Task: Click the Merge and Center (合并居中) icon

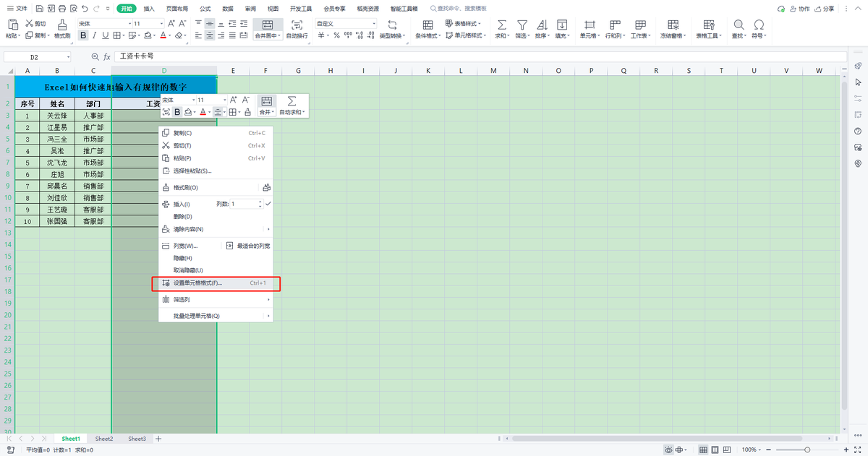Action: [x=268, y=25]
